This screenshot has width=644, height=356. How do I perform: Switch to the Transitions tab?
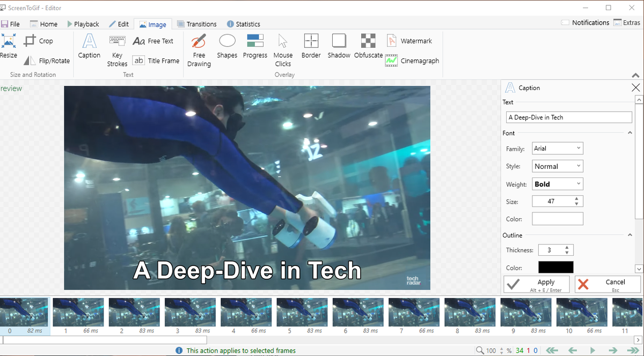[197, 24]
